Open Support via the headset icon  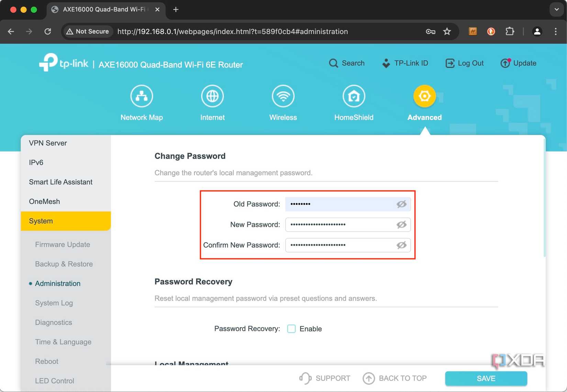[x=324, y=378]
